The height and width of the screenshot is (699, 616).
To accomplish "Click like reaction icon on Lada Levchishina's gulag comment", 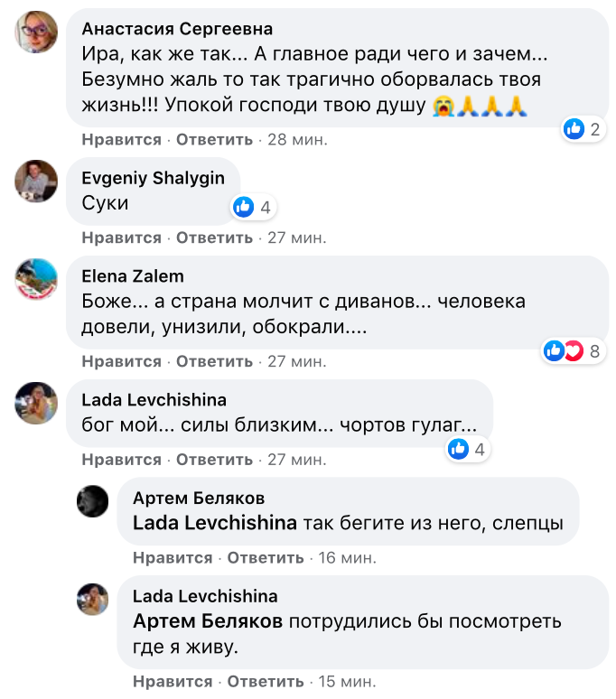I will tap(459, 449).
